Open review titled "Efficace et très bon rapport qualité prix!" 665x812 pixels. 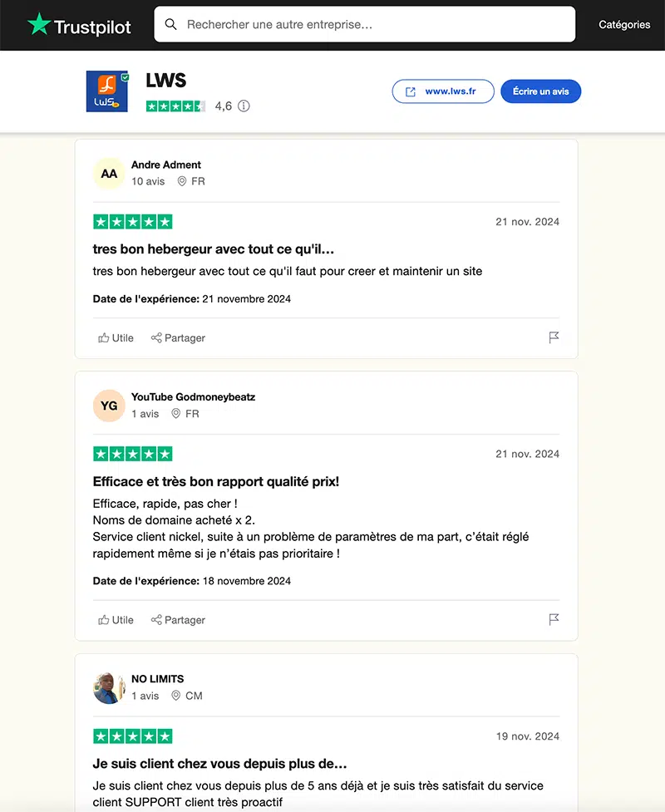pos(216,481)
